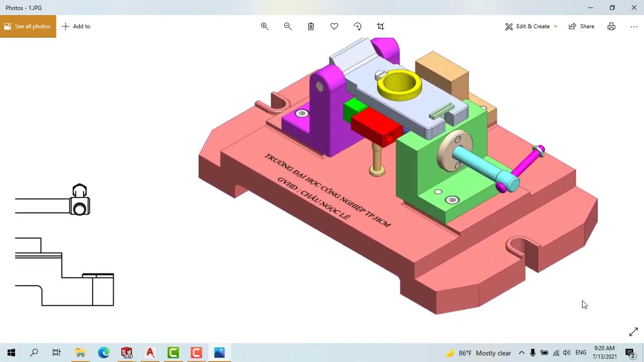Click the displayed 3D fixture image

tap(397, 176)
